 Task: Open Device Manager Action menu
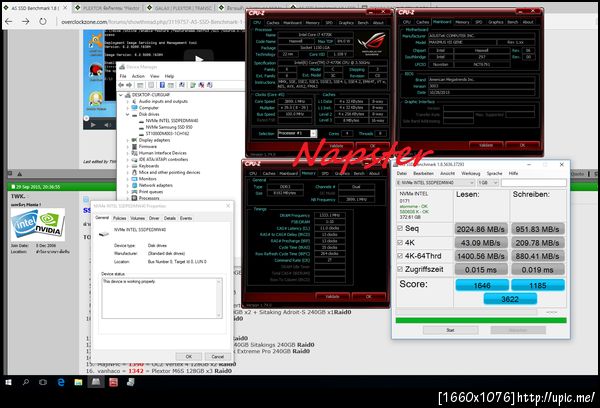point(138,76)
